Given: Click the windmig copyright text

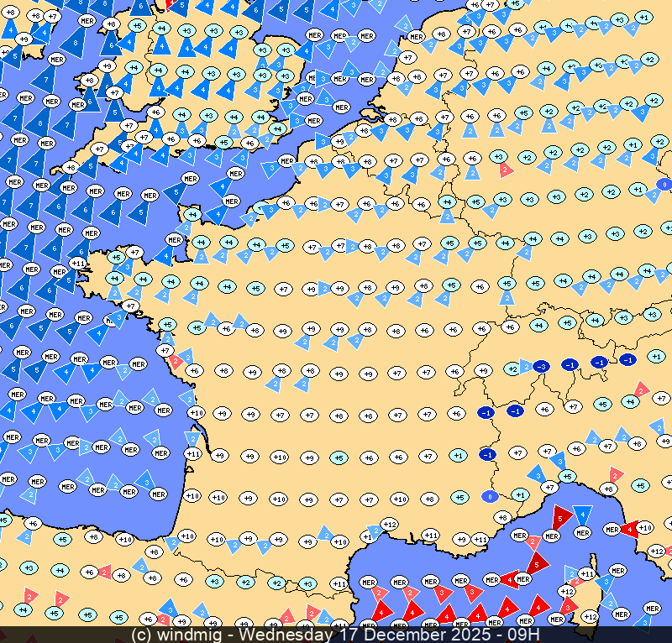Looking at the screenshot, I should [183, 635].
